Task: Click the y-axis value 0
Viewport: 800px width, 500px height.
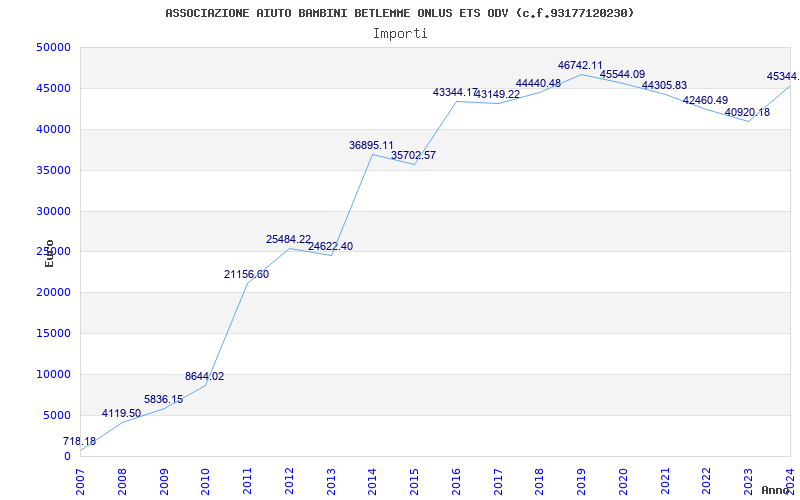Action: coord(67,456)
